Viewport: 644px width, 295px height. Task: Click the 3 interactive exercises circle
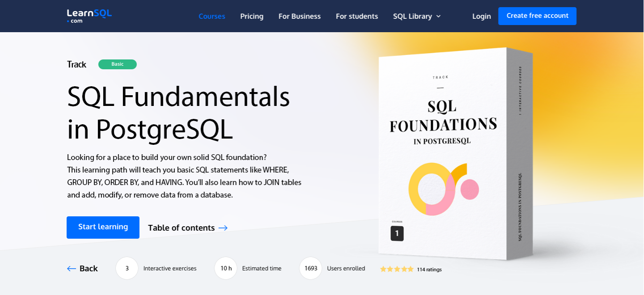(127, 268)
